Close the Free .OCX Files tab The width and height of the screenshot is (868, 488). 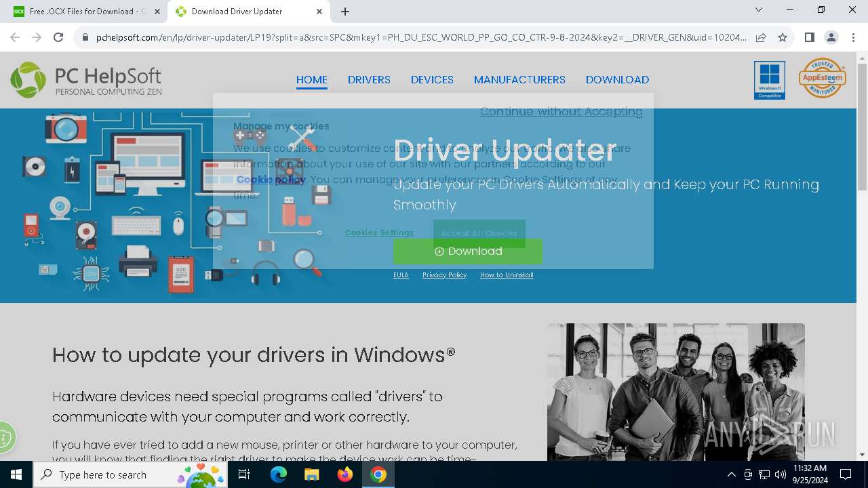157,12
